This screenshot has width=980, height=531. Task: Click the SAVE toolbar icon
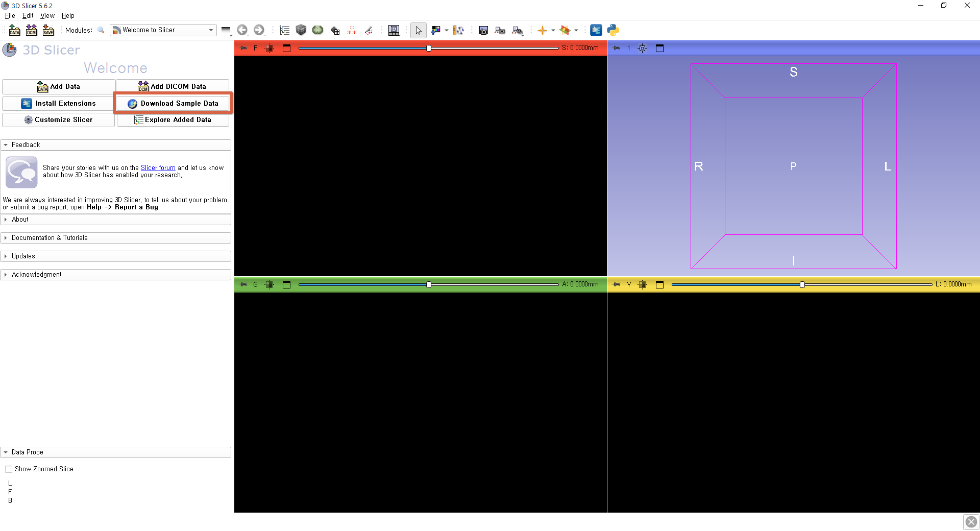(x=48, y=30)
